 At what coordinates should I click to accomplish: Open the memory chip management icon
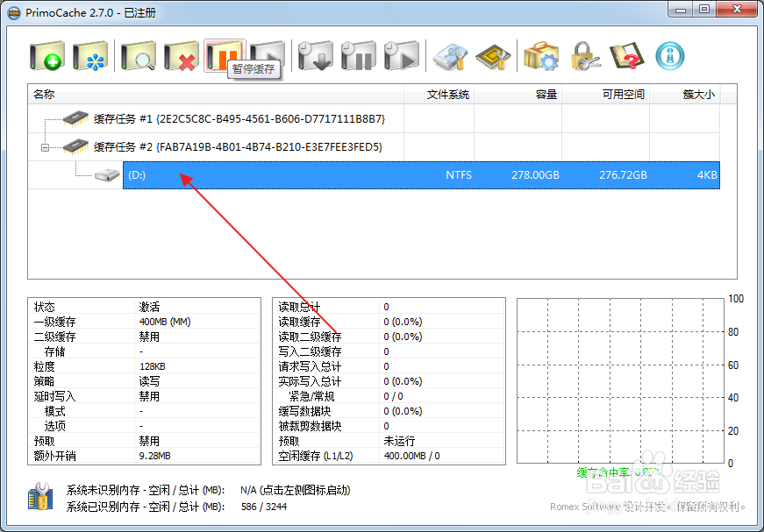493,56
